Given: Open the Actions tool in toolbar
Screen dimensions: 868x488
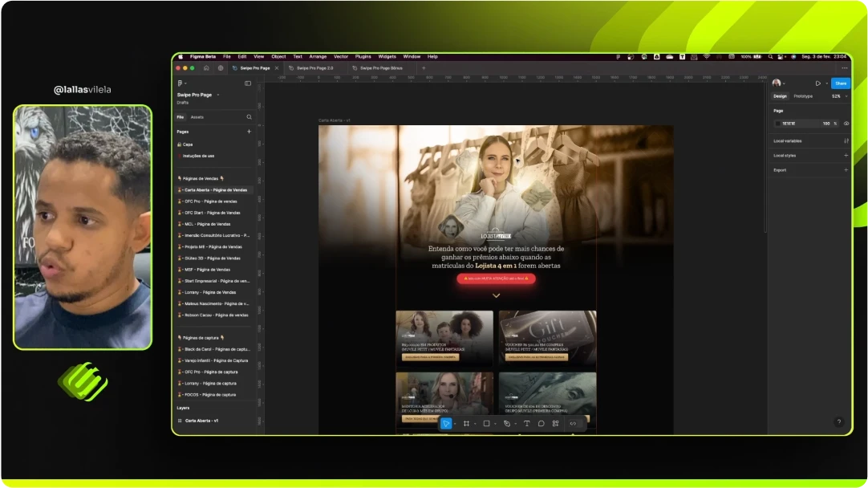Looking at the screenshot, I should click(555, 423).
